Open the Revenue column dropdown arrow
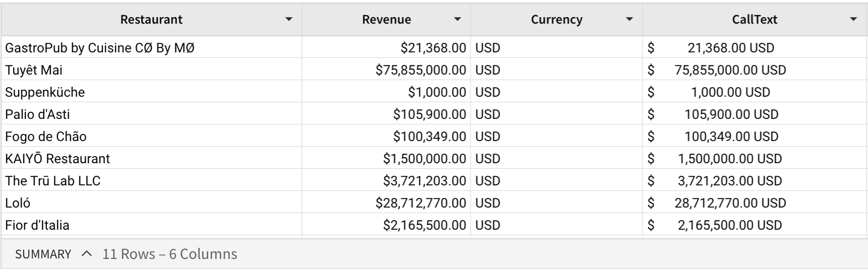Screen dimensions: 868x269 [x=458, y=20]
